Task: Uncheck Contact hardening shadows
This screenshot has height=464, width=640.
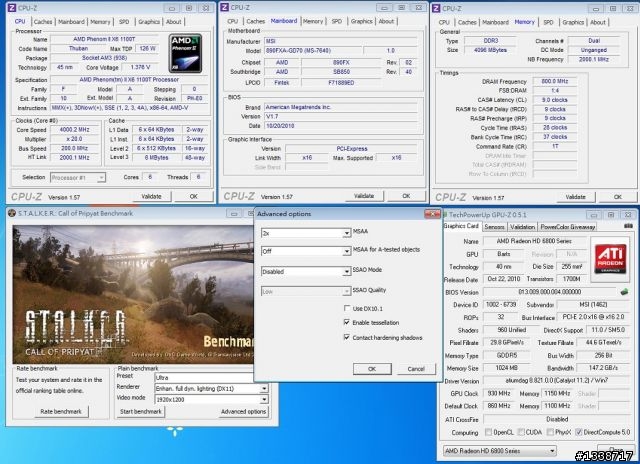Action: click(x=347, y=337)
